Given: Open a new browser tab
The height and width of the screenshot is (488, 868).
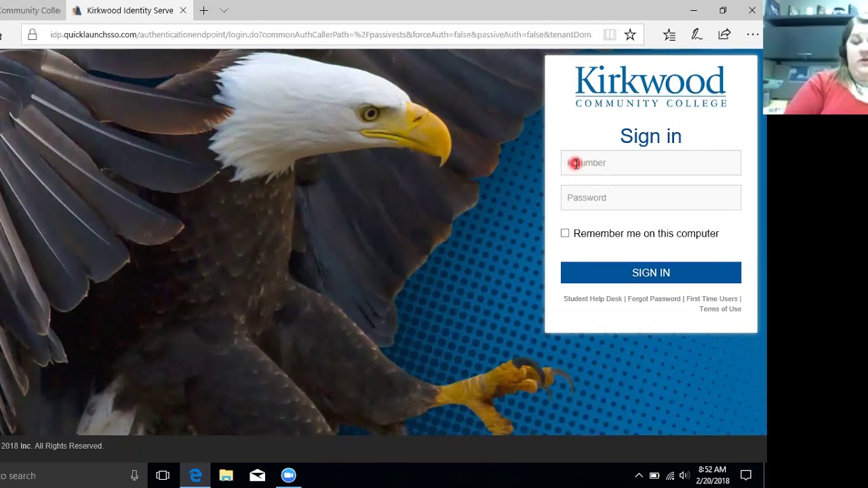Looking at the screenshot, I should 203,11.
